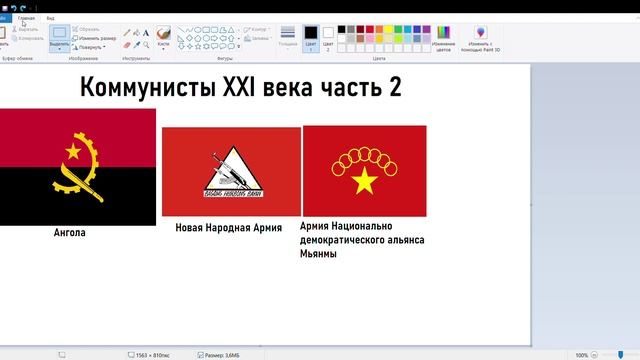
Task: Click the zoom out minus icon in status bar
Action: point(594,355)
